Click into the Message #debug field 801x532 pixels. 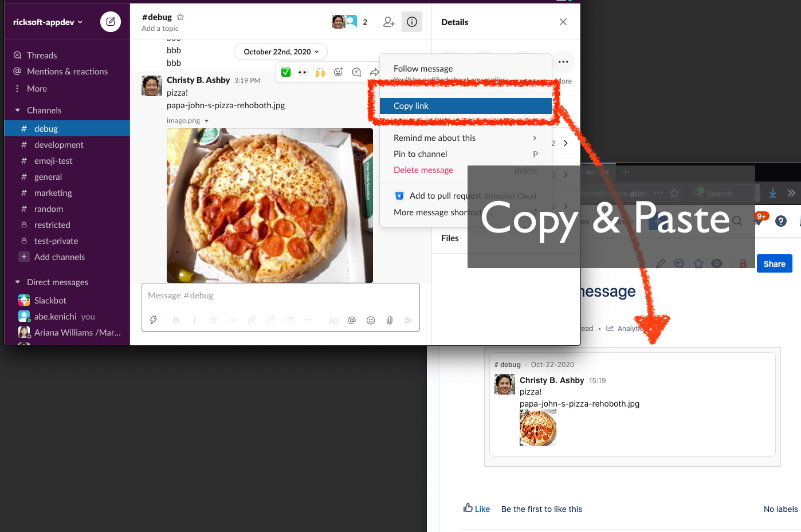pos(281,295)
